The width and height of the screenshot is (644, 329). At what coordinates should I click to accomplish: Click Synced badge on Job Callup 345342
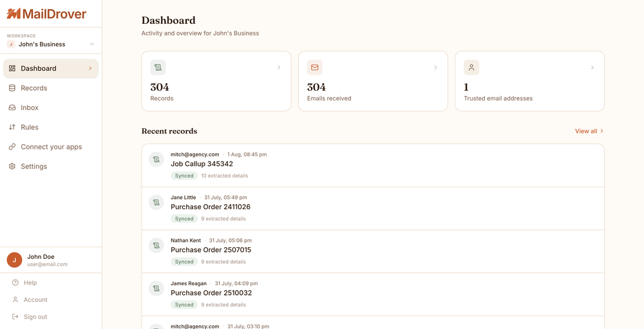(x=184, y=176)
